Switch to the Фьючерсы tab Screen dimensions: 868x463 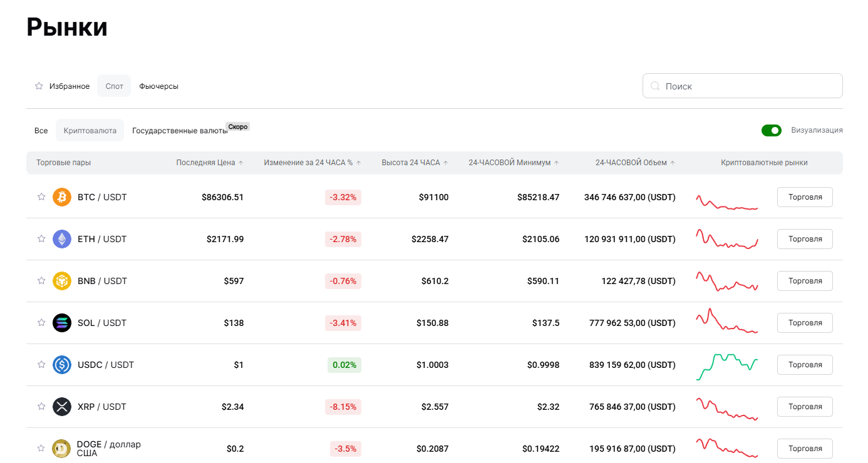(158, 86)
